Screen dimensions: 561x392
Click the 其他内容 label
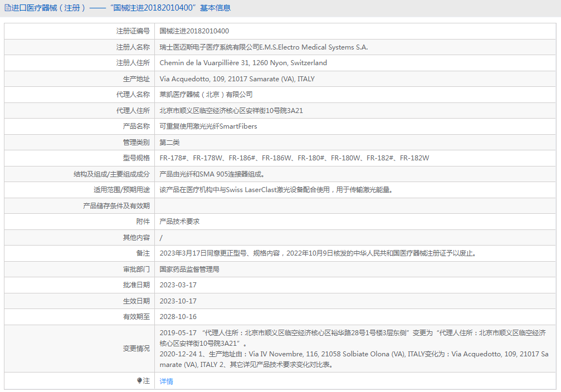point(136,238)
